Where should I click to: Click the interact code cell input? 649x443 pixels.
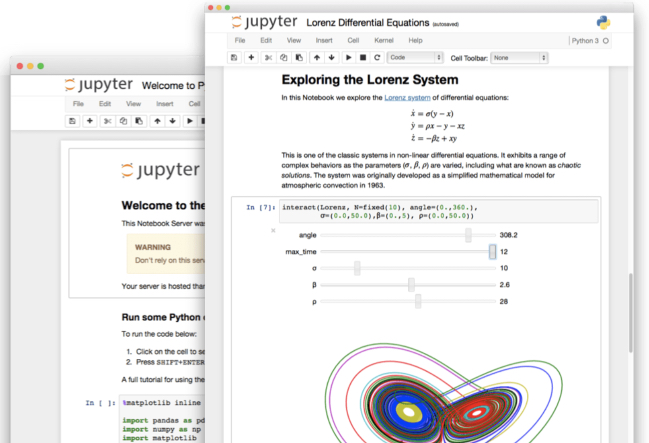click(439, 212)
